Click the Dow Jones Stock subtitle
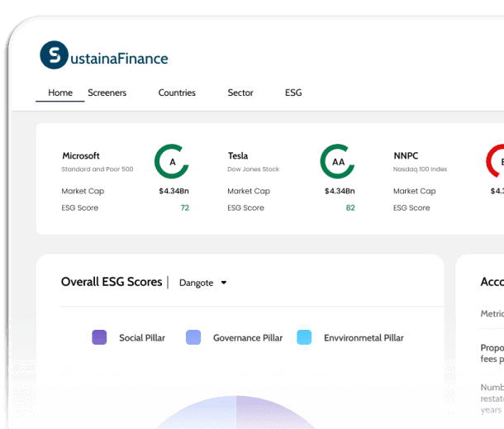 (x=254, y=169)
